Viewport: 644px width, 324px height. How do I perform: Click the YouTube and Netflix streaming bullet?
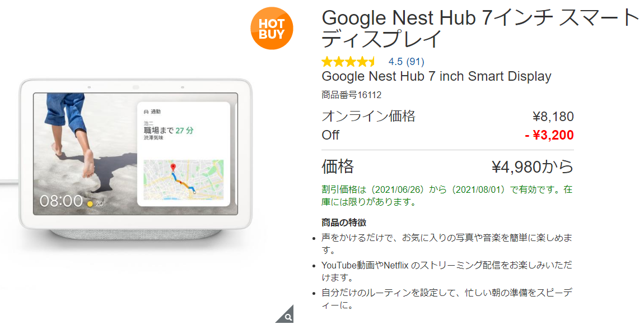[x=446, y=271]
